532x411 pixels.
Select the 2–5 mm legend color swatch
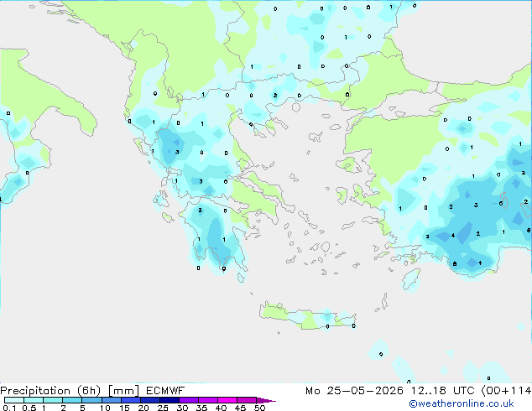point(72,400)
